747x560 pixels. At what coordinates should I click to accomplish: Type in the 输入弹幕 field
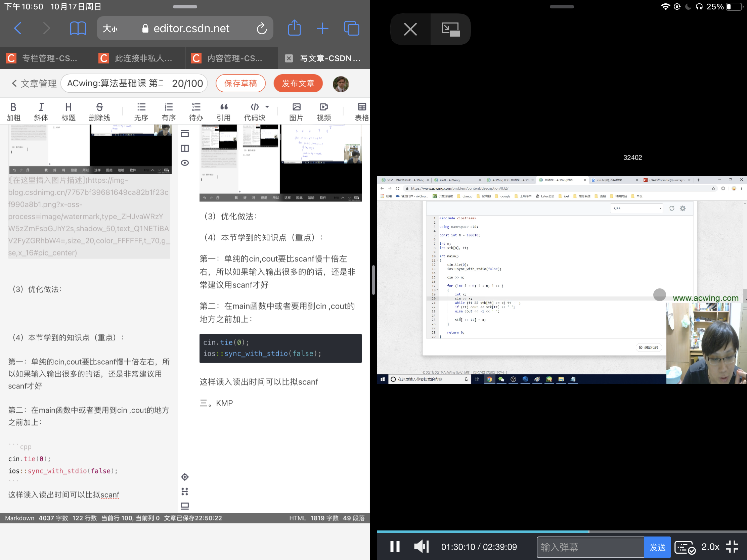(x=590, y=547)
